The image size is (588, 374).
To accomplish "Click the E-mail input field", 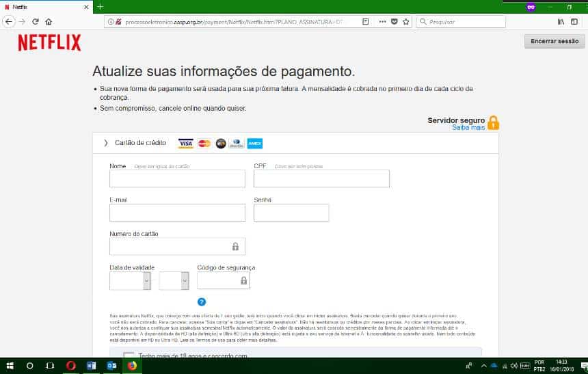I will 177,213.
